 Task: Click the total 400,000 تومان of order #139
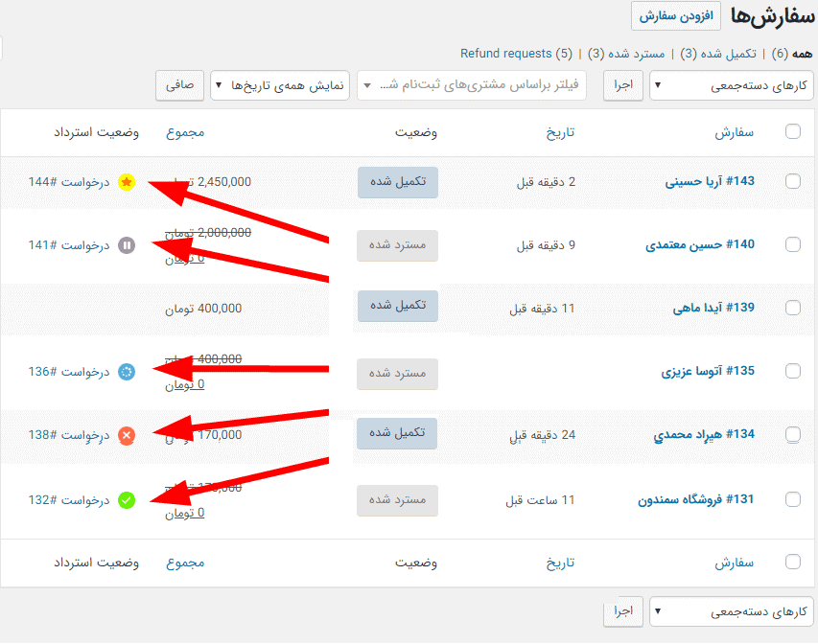tap(203, 309)
